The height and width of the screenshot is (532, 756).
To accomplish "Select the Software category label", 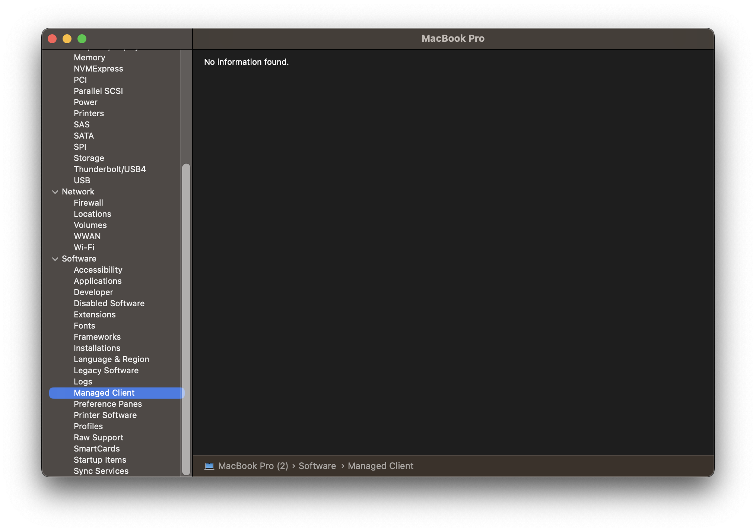I will [79, 259].
